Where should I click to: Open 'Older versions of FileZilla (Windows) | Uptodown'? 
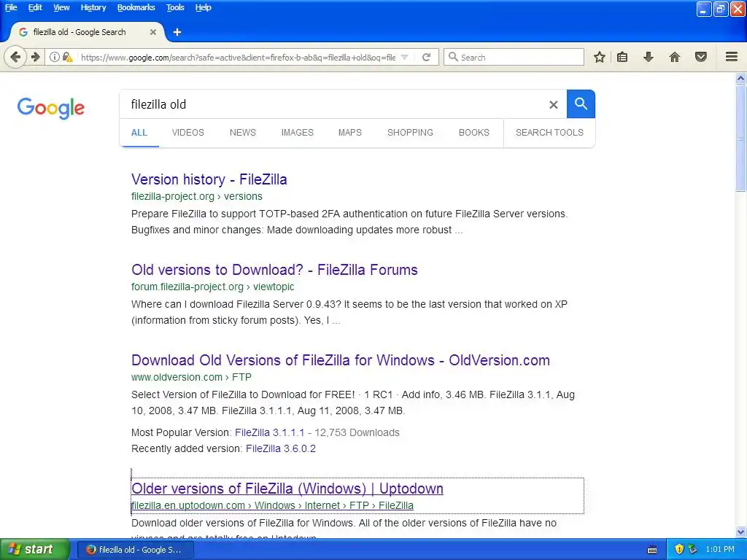287,489
